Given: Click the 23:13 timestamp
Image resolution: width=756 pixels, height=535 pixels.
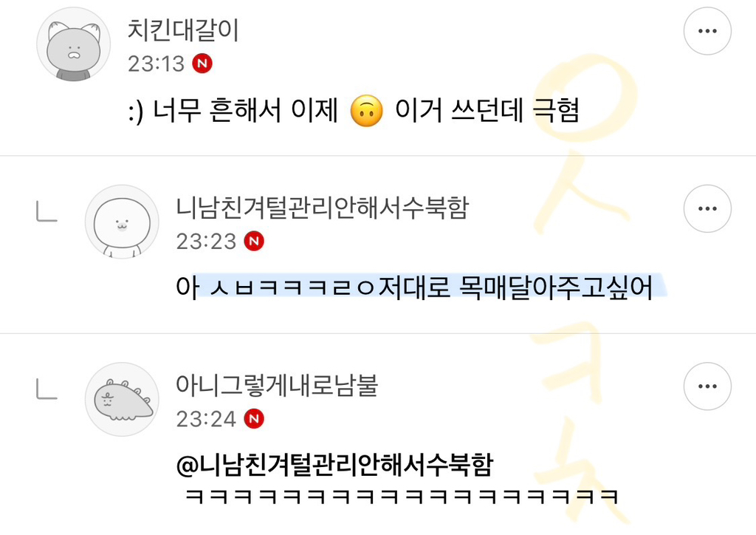Looking at the screenshot, I should pyautogui.click(x=157, y=64).
